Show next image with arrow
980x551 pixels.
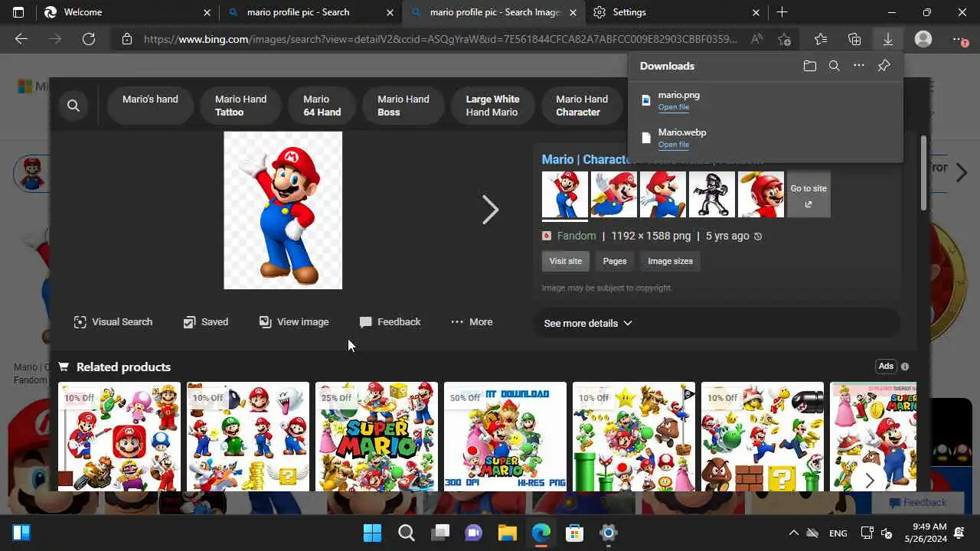[x=490, y=210]
